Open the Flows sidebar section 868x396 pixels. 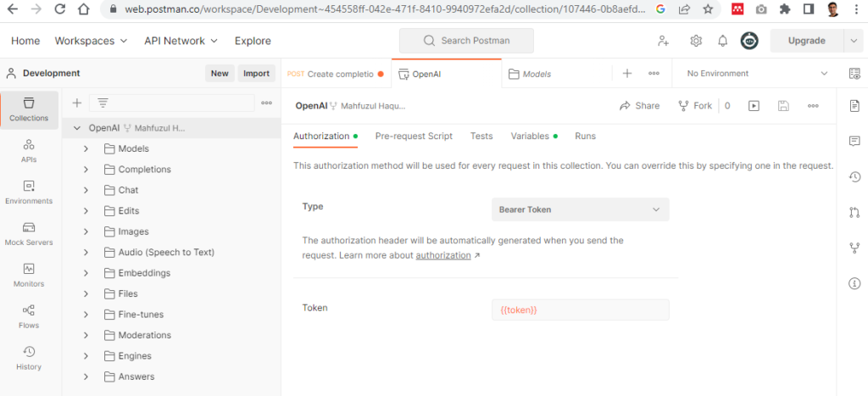29,317
